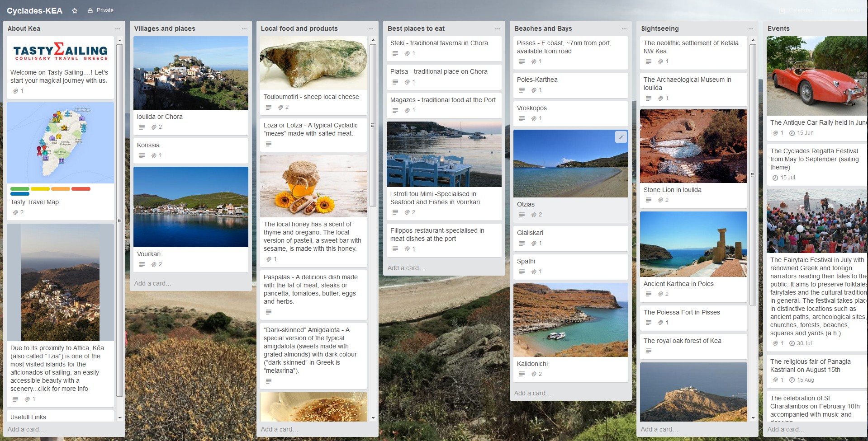868x441 pixels.
Task: Open Villages and places list options menu
Action: pos(244,28)
